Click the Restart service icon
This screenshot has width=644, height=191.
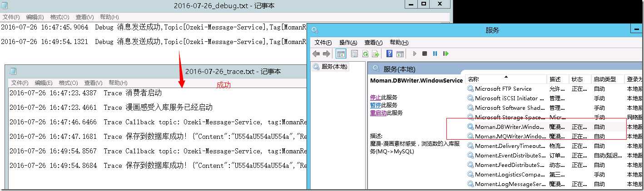(446, 54)
